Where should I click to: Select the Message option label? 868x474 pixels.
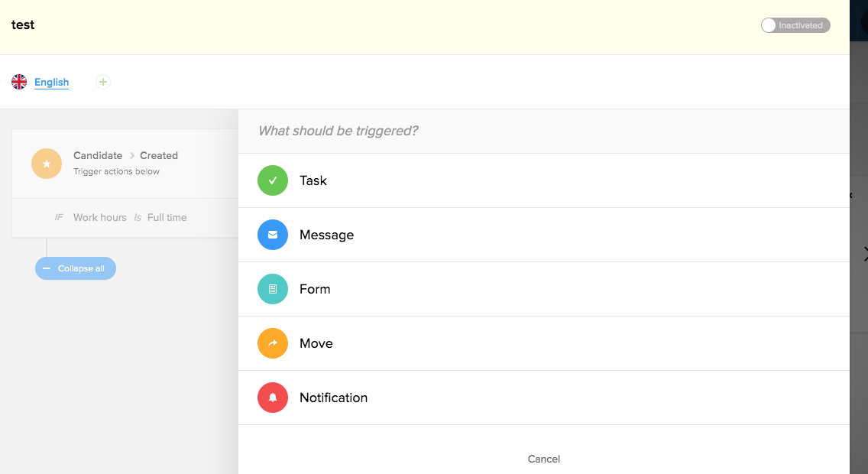pos(326,235)
